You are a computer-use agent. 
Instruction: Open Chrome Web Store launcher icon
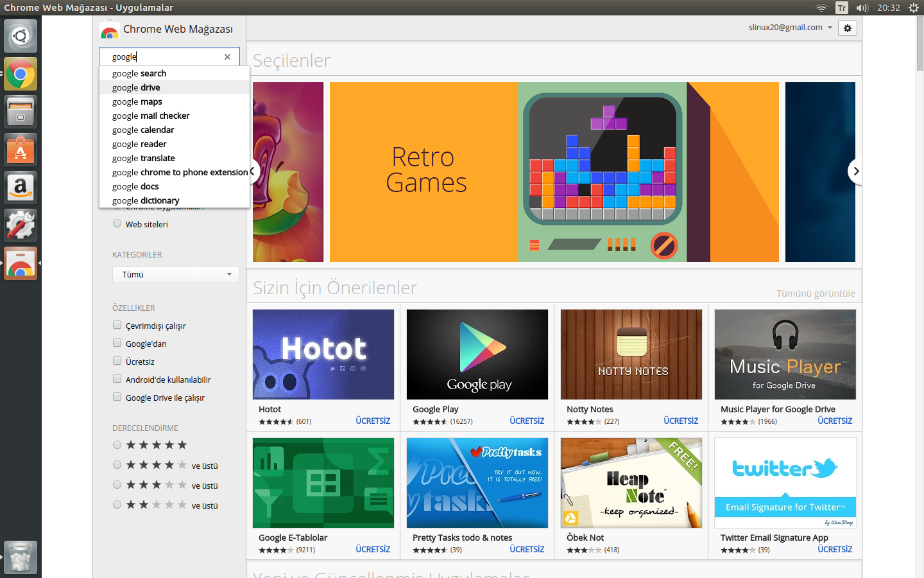click(21, 263)
